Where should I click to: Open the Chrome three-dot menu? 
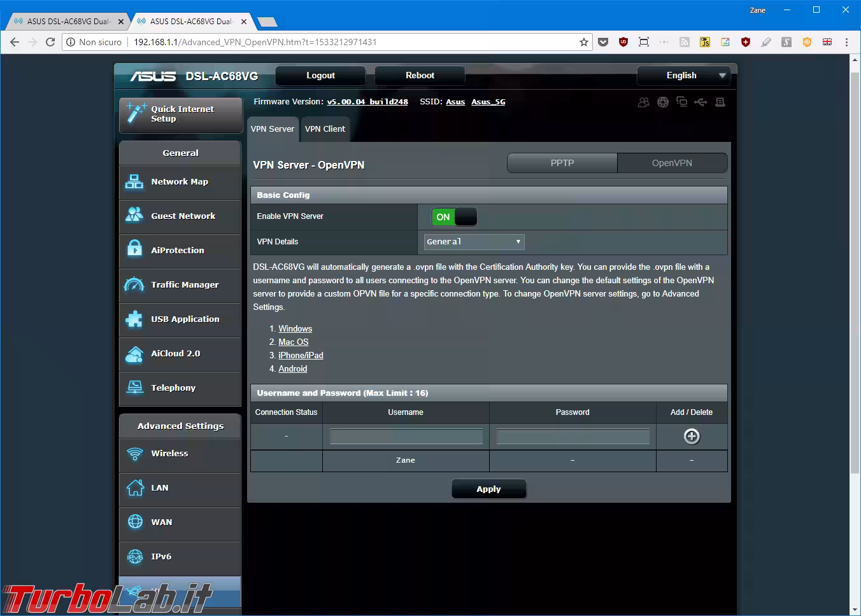846,42
